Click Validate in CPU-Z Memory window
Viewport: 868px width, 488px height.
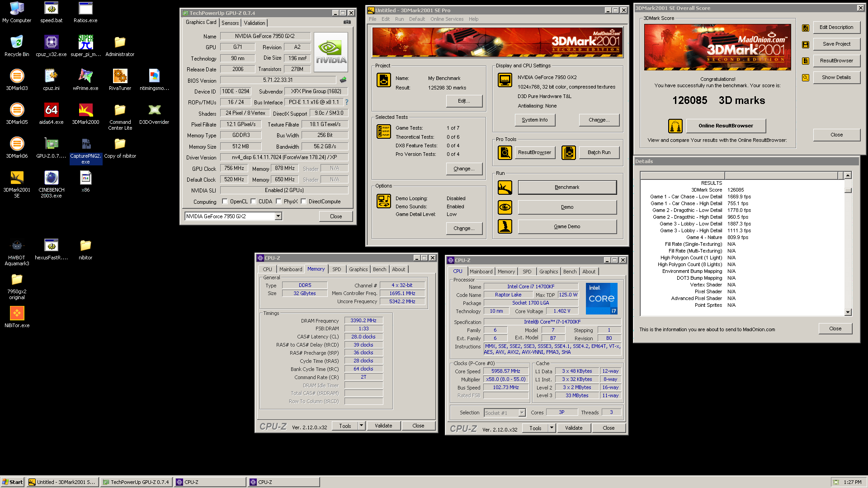pyautogui.click(x=383, y=426)
